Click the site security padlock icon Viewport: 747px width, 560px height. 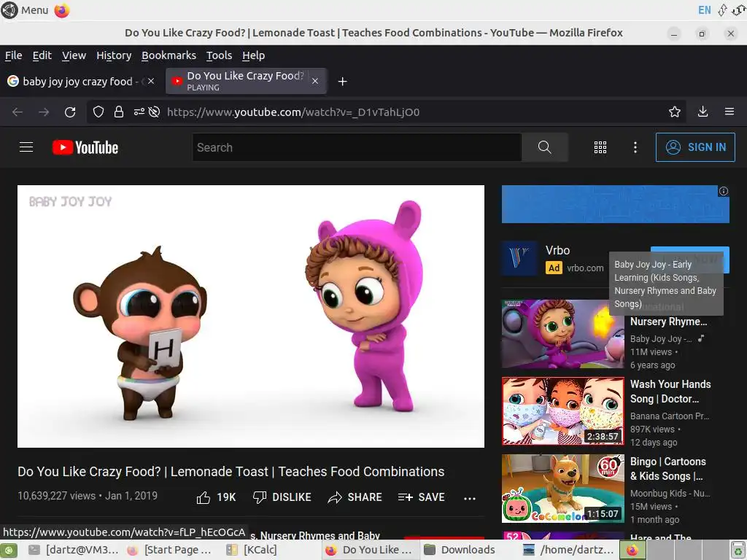119,112
